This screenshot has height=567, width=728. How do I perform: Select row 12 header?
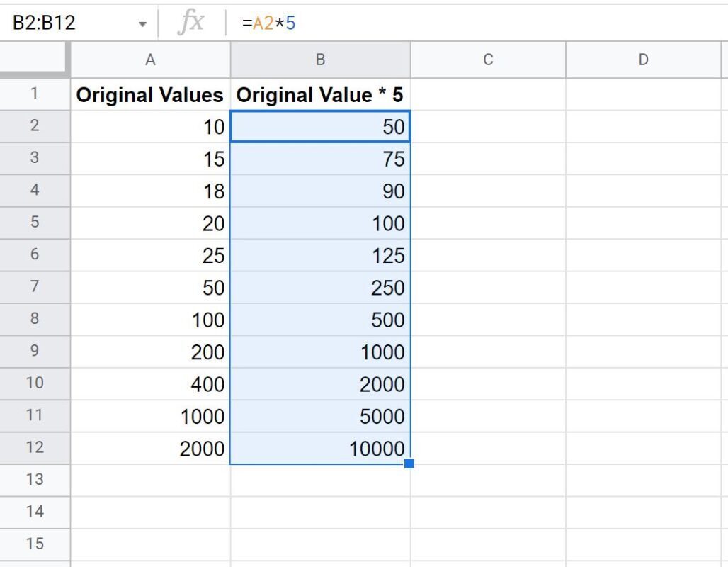click(x=35, y=448)
